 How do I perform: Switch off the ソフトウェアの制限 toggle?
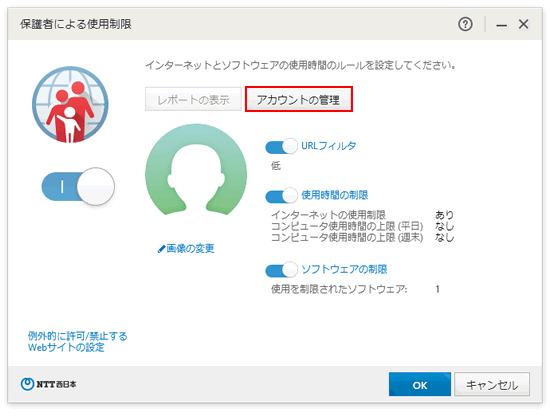point(281,270)
